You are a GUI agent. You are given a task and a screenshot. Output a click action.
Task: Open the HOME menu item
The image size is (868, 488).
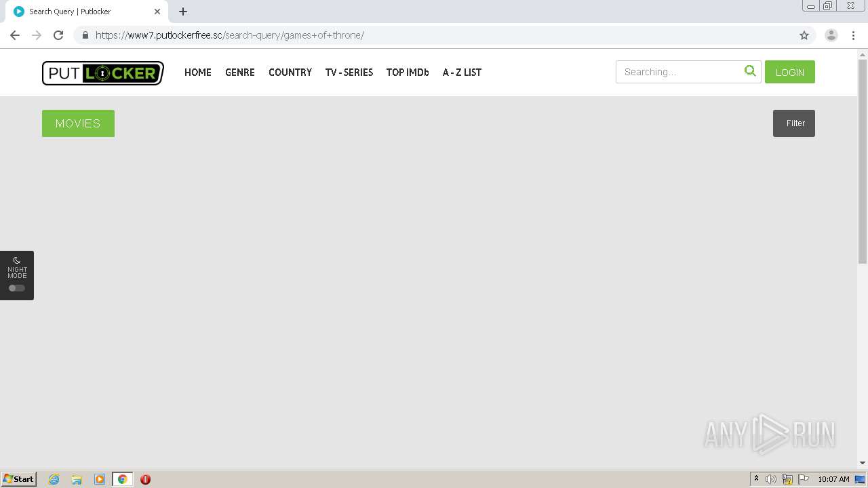point(198,73)
